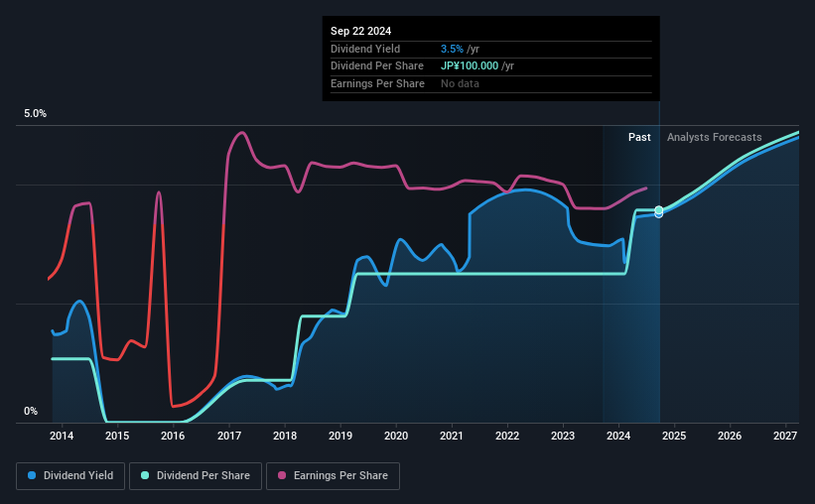Click the JP¥100.000 dividend per share value
Viewport: 815px width, 504px height.
click(x=470, y=66)
